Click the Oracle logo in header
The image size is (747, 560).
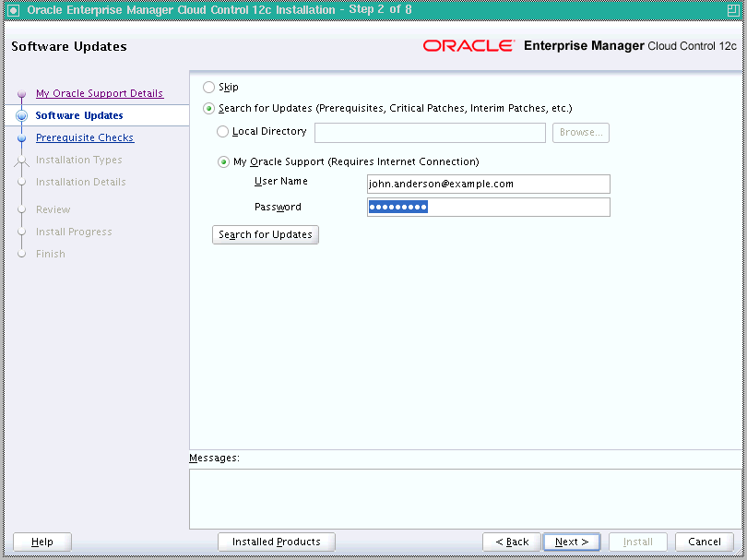coord(468,46)
